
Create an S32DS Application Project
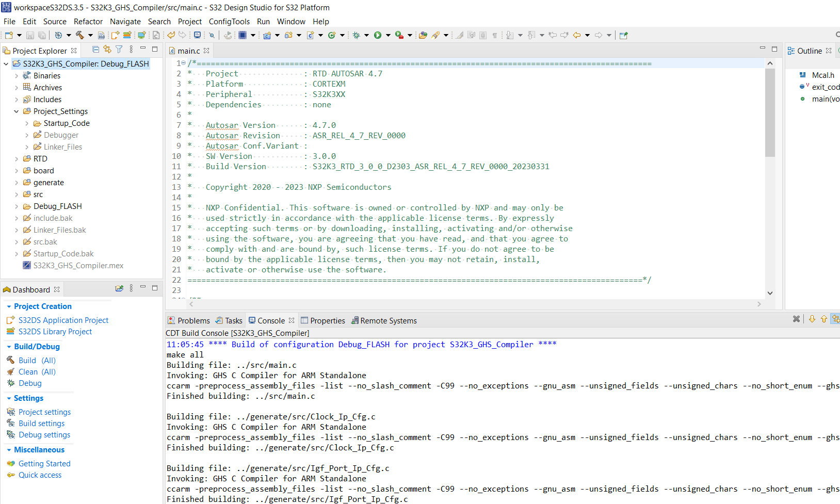click(63, 320)
